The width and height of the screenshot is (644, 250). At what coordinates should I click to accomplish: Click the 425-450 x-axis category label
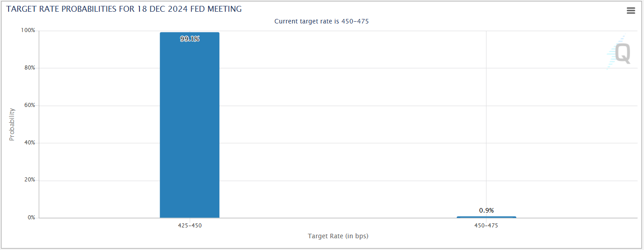pos(190,225)
